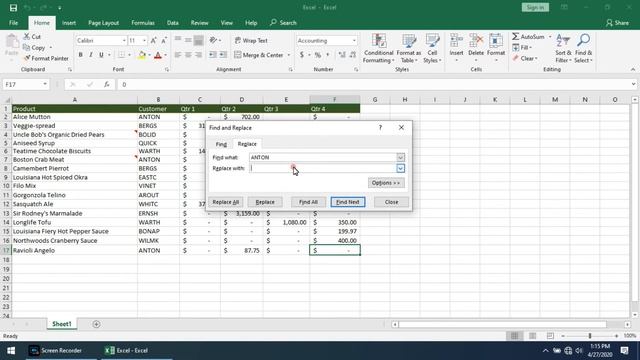The height and width of the screenshot is (360, 640).
Task: Open the Font dialog launcher
Action: tap(167, 70)
